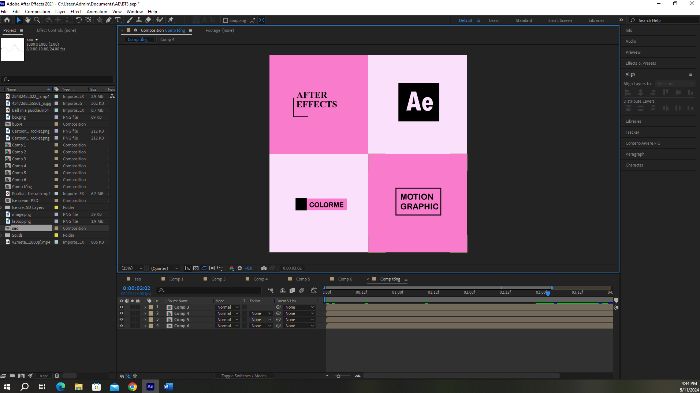Click the Windows Start button
The height and width of the screenshot is (393, 700).
coord(7,387)
